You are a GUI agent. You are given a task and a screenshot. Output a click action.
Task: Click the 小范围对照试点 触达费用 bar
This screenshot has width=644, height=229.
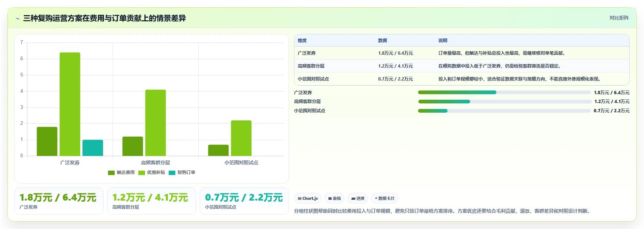pos(218,150)
